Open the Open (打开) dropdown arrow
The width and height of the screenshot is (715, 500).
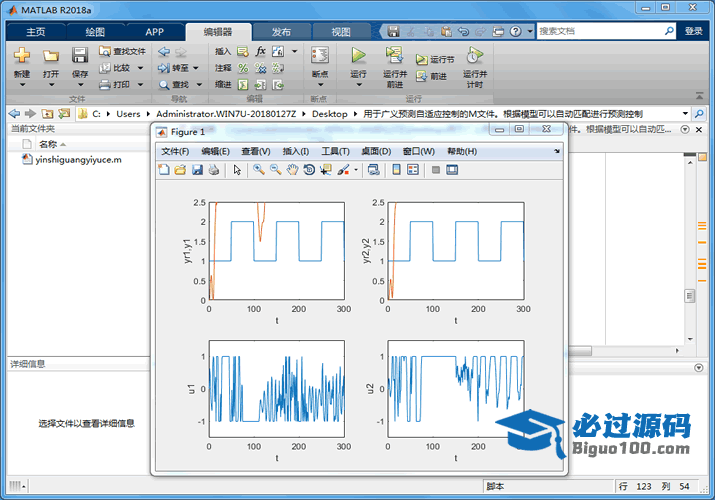click(x=51, y=85)
